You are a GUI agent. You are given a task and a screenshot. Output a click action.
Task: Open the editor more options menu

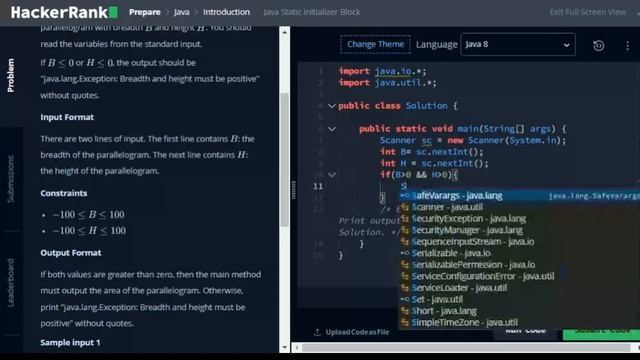click(x=627, y=45)
